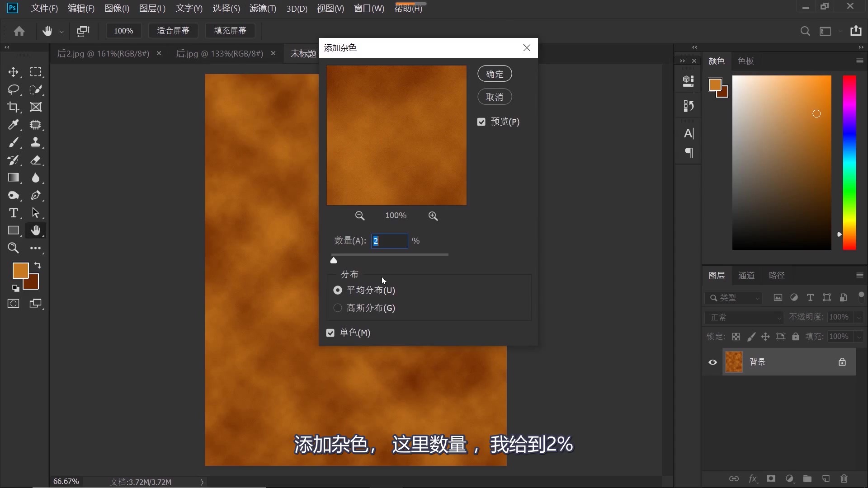Select the Move tool
The width and height of the screenshot is (868, 488).
click(14, 72)
